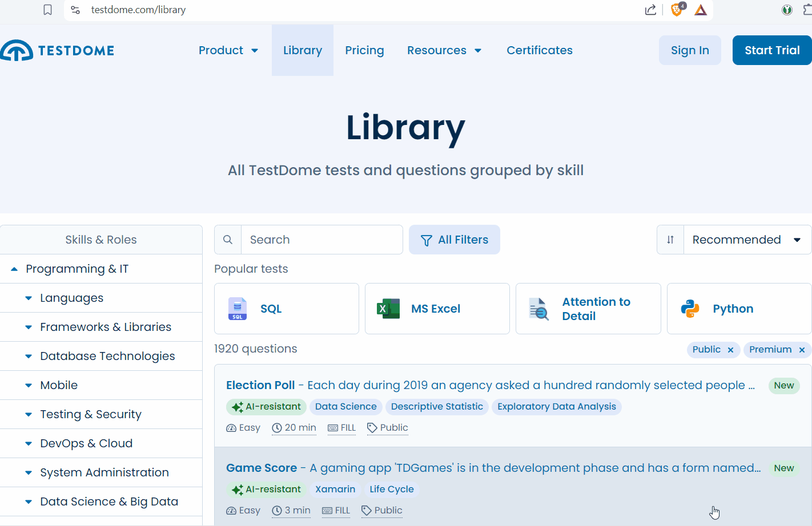Open the Recommended sort dropdown
812x526 pixels.
(747, 240)
